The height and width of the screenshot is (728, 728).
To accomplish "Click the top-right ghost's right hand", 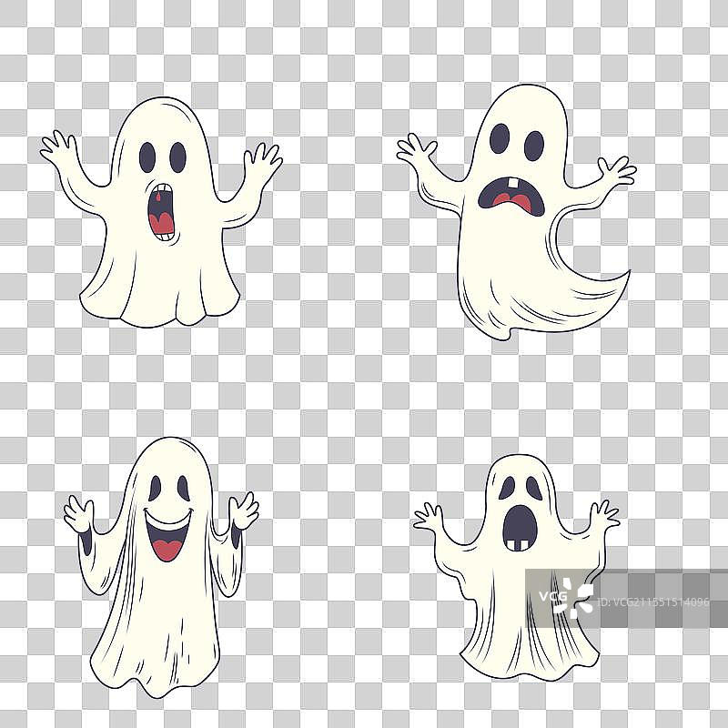I will tap(615, 171).
